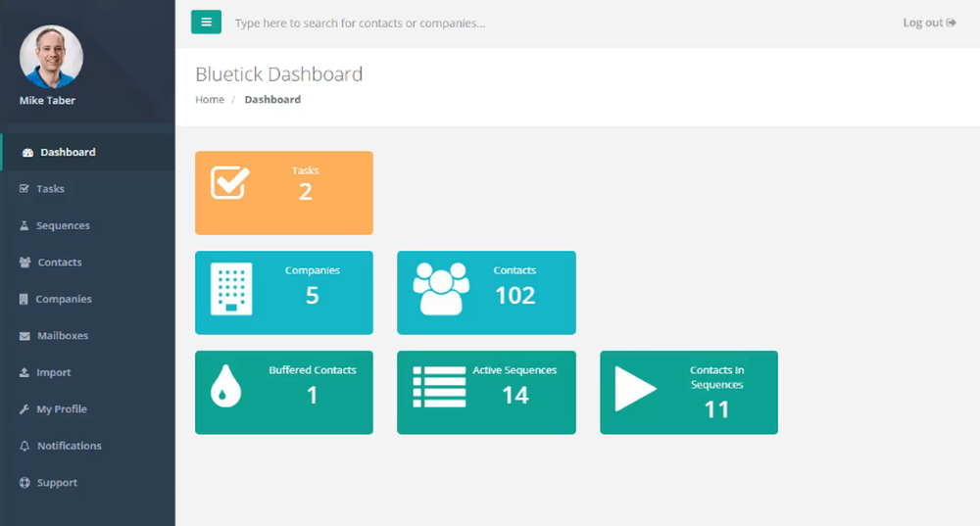Focus the contacts or companies search field
This screenshot has width=980, height=526.
point(360,24)
